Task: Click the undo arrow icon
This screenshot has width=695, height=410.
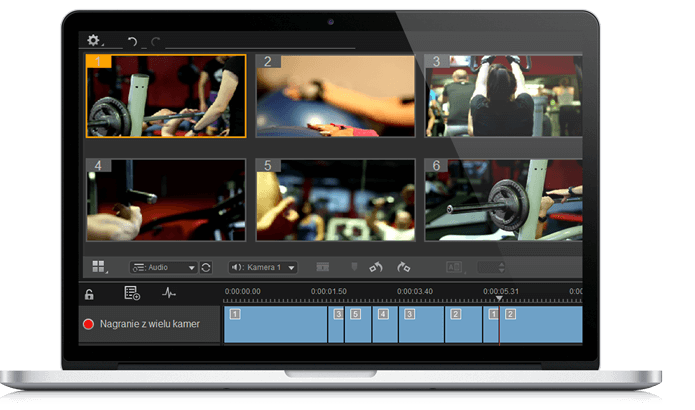Action: 132,42
